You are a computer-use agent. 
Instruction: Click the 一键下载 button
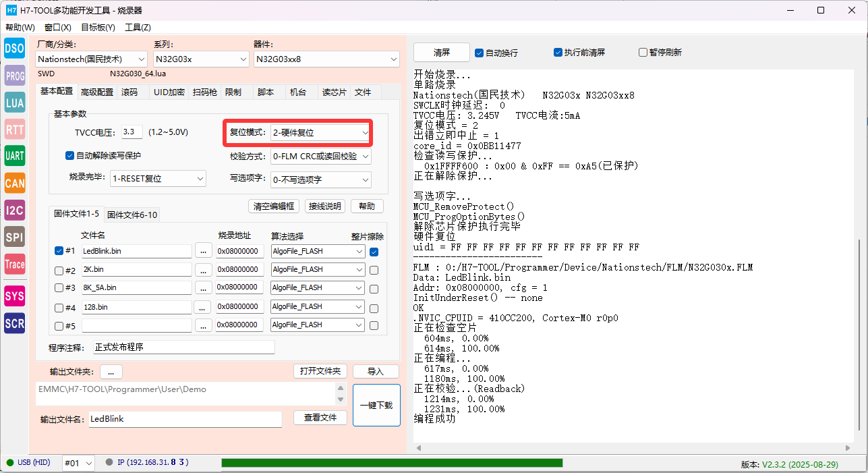pyautogui.click(x=376, y=406)
